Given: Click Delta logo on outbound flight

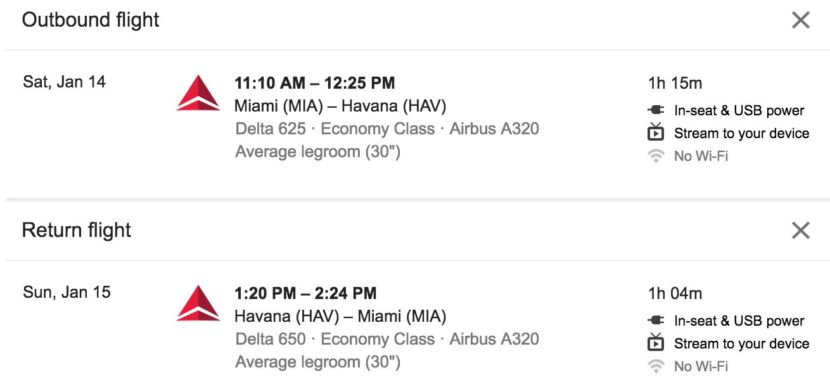Looking at the screenshot, I should [x=198, y=93].
